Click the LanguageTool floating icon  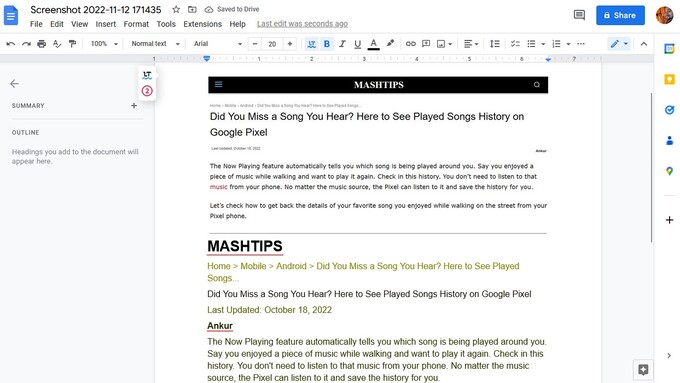(x=147, y=75)
